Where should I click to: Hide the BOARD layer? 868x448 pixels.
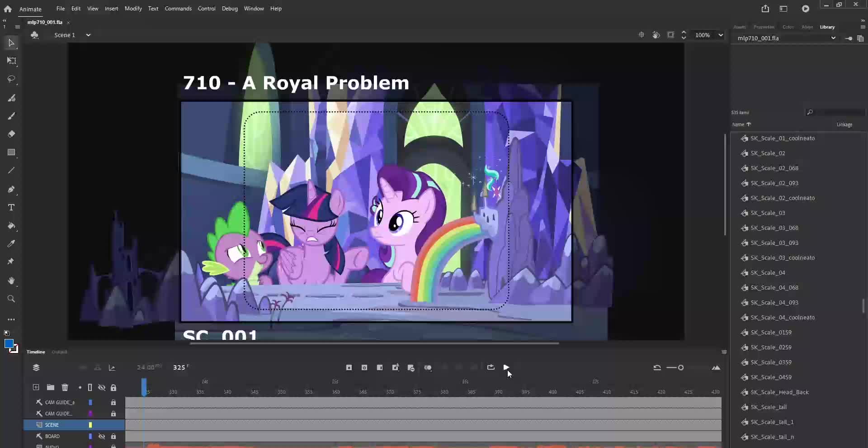[x=102, y=436]
